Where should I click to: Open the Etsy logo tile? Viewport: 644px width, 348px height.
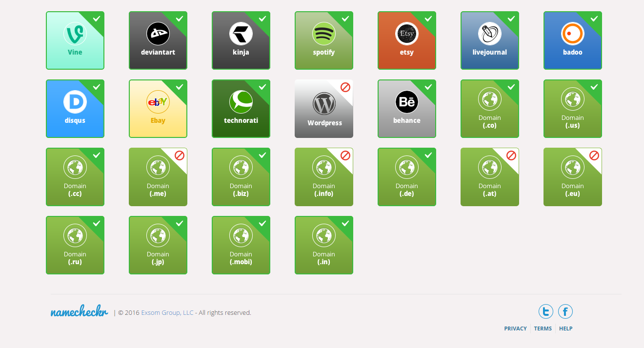(407, 41)
